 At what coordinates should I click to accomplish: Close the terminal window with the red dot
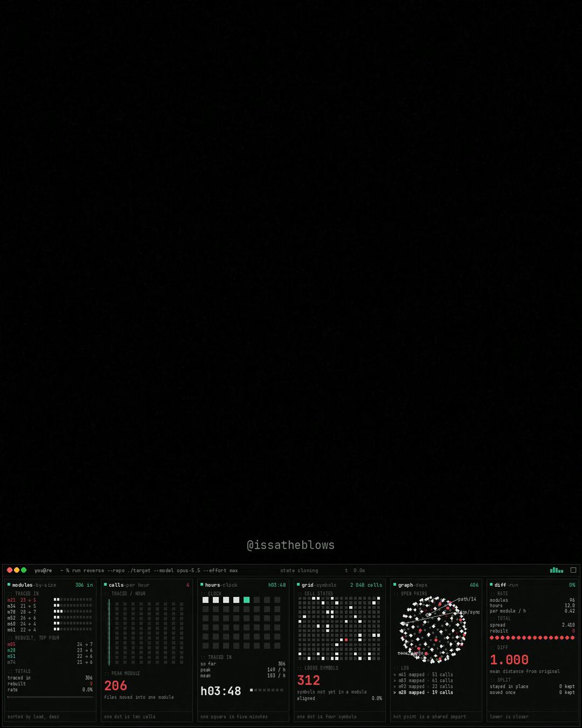click(x=10, y=570)
